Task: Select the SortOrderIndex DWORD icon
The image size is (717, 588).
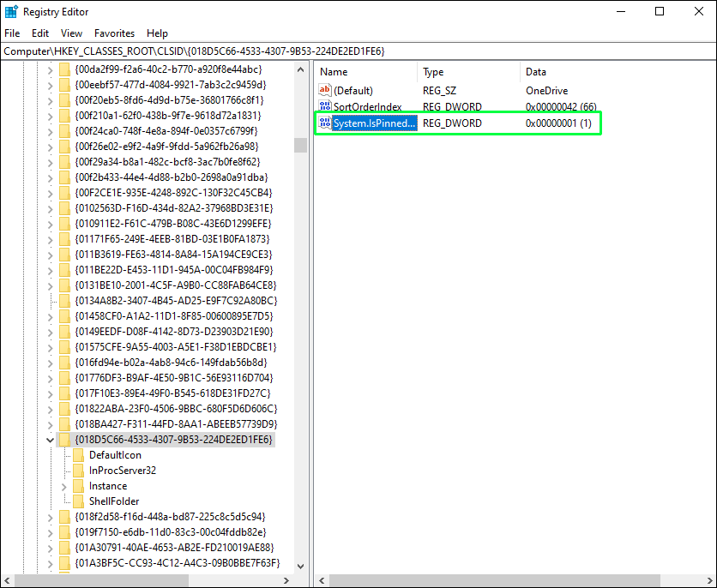Action: click(x=325, y=106)
